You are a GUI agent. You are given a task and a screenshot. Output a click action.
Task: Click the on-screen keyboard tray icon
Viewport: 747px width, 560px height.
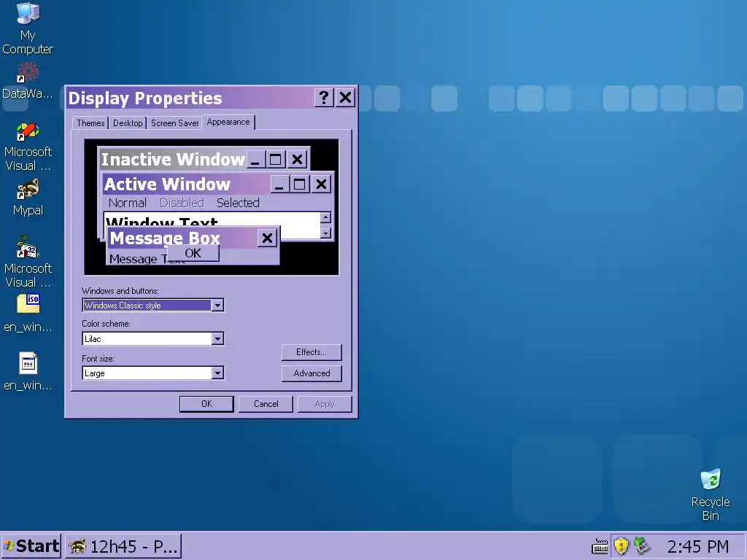coord(600,546)
